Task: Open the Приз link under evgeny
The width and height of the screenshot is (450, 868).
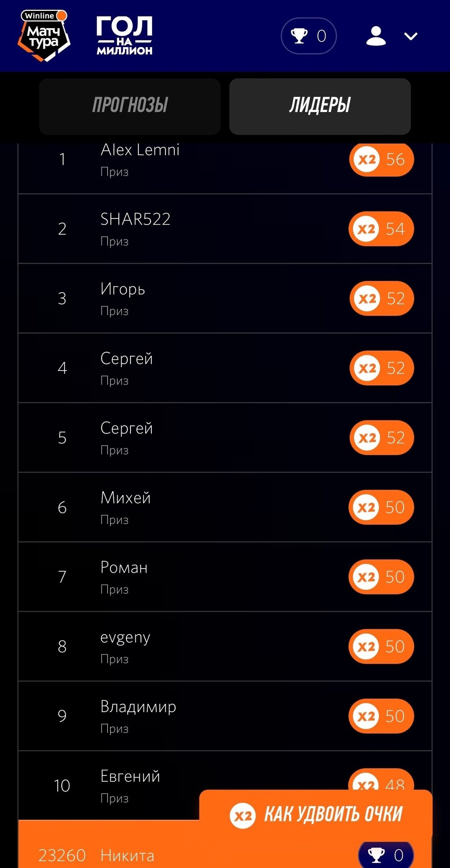Action: (x=114, y=659)
